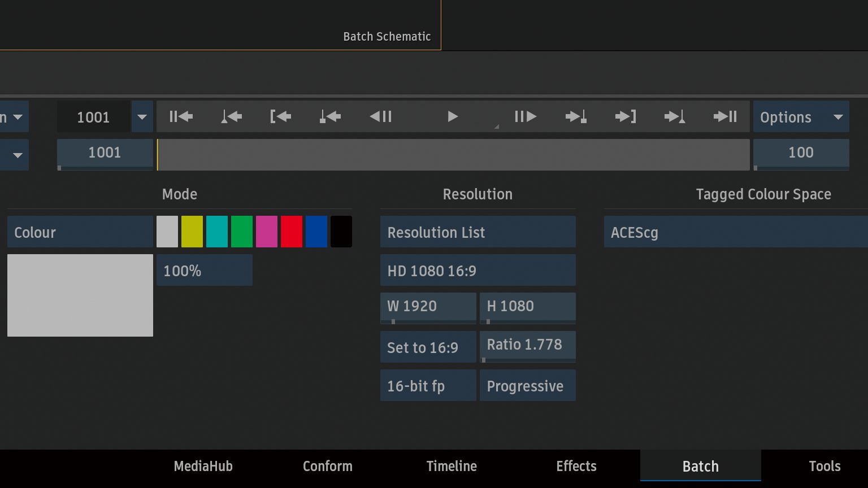Viewport: 868px width, 488px height.
Task: Expand dropdown arrow beside frame 1001 field
Action: 142,116
